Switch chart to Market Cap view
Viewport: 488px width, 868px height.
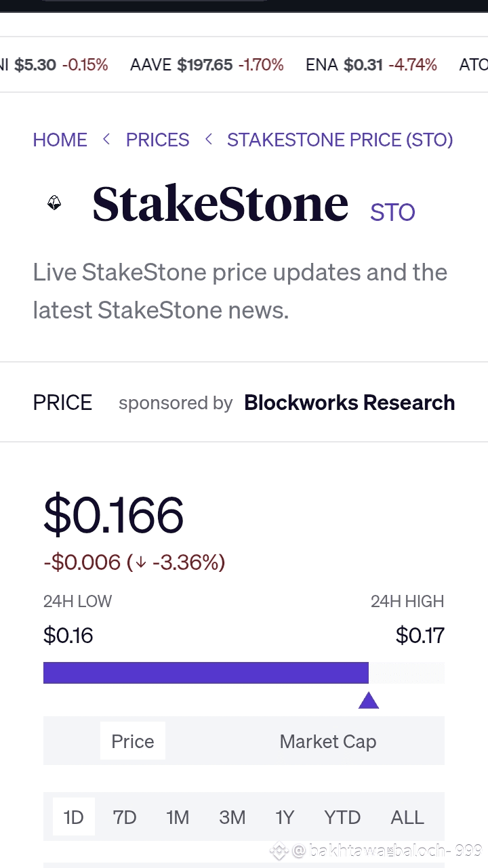[x=327, y=741]
